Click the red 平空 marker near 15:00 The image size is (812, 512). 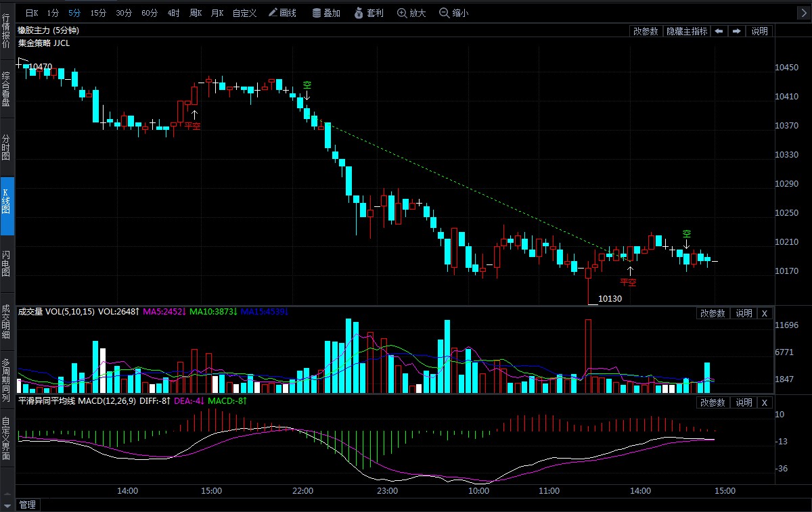(193, 126)
